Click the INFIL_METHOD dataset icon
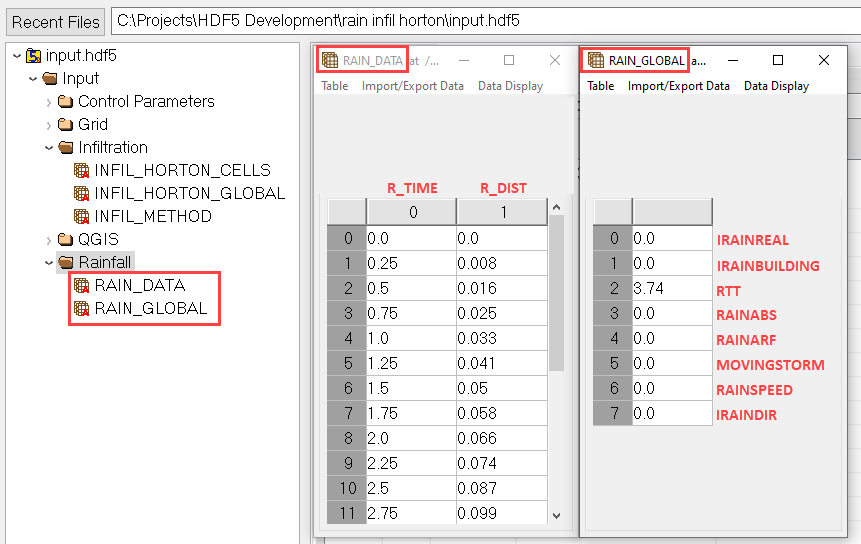861x544 pixels. pyautogui.click(x=82, y=217)
